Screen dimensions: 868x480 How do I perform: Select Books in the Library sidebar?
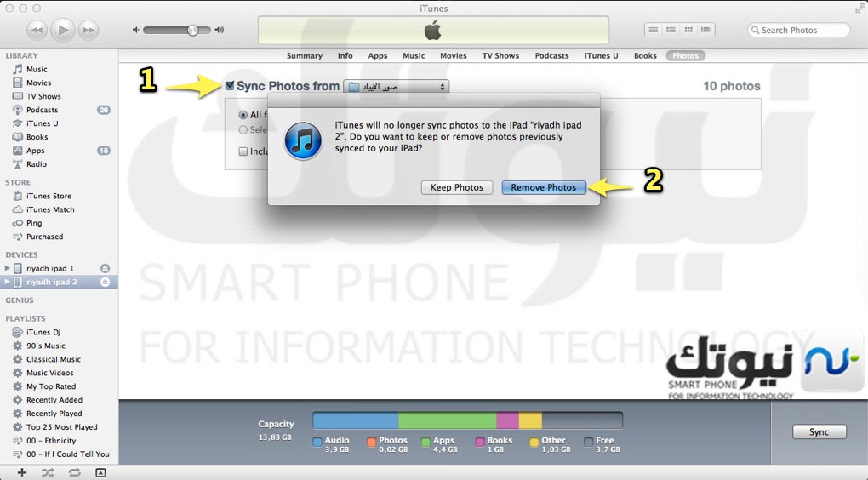click(37, 137)
